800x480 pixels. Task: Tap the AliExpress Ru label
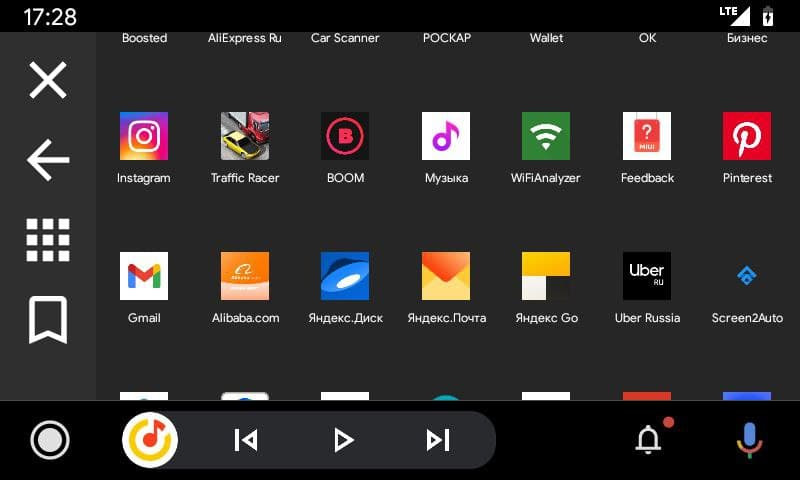point(245,38)
